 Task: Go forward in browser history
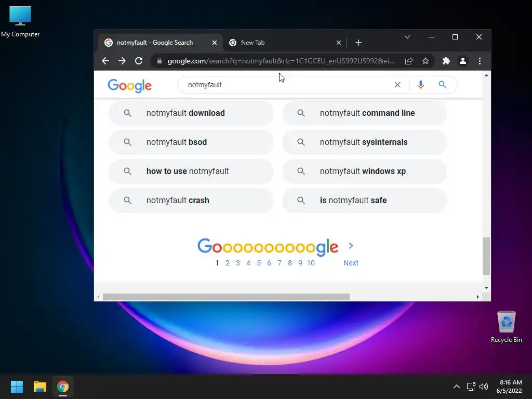(122, 61)
